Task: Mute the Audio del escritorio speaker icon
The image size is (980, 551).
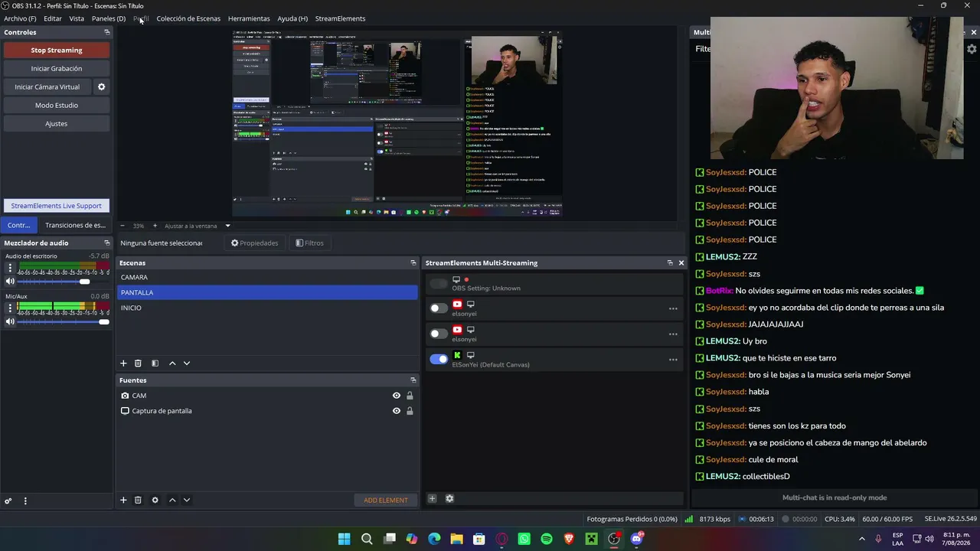Action: (x=10, y=281)
